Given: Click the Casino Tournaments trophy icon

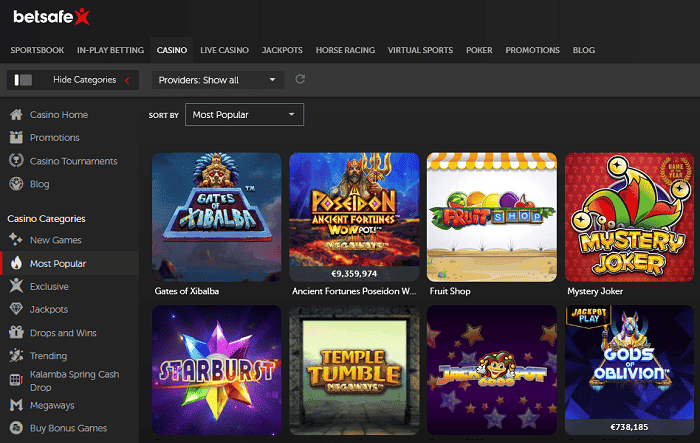Looking at the screenshot, I should tap(16, 160).
